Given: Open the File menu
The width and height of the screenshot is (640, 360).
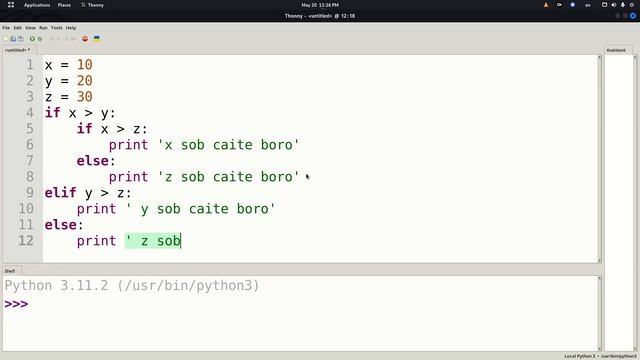Looking at the screenshot, I should [6, 28].
